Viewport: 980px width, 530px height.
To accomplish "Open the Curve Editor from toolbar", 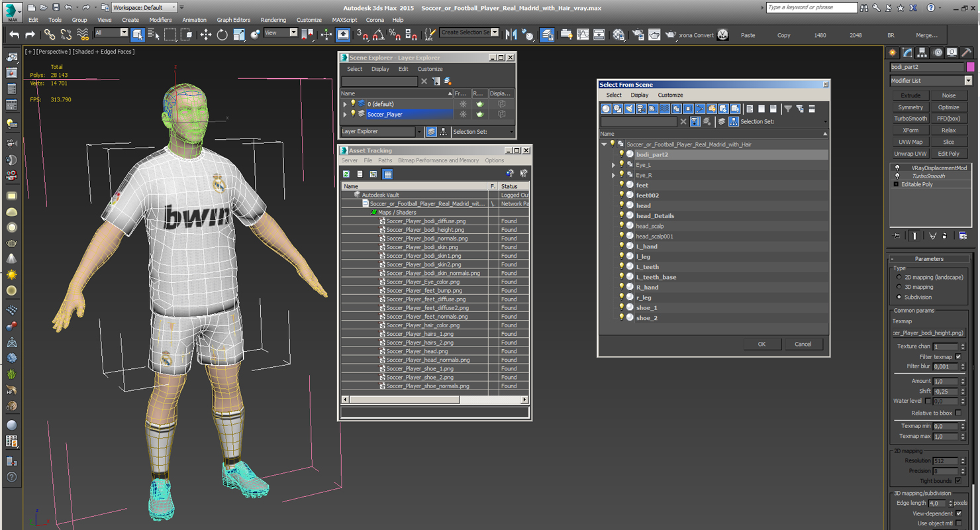I will (x=583, y=34).
